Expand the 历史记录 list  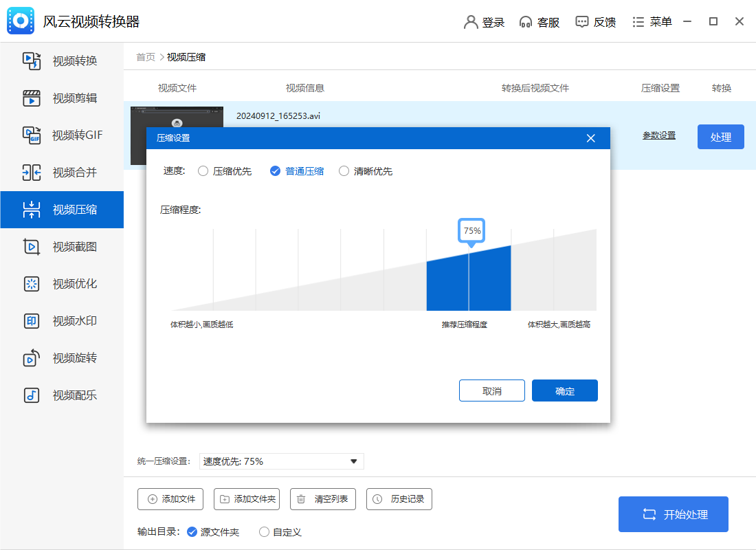click(399, 499)
